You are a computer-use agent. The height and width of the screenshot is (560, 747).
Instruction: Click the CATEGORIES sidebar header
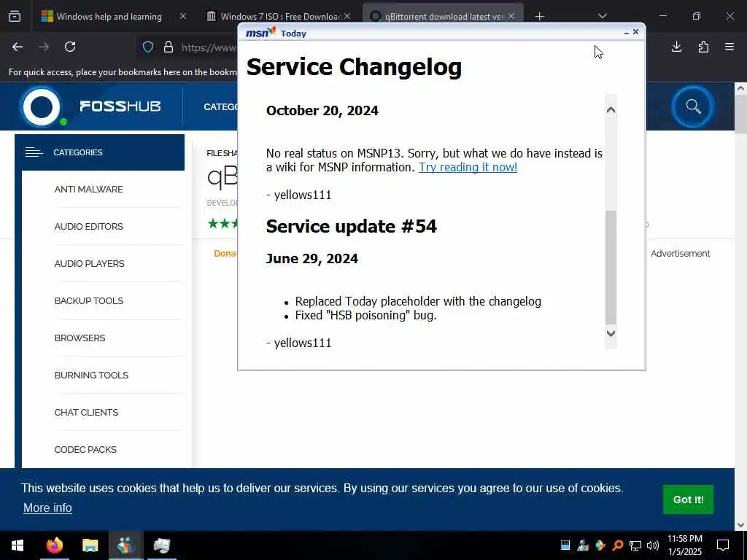(99, 152)
